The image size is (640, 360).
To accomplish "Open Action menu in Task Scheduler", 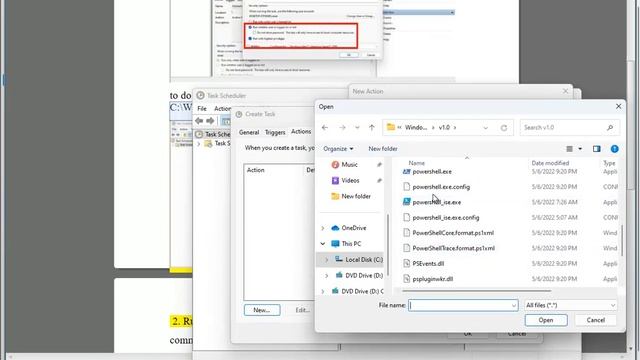I will 222,109.
